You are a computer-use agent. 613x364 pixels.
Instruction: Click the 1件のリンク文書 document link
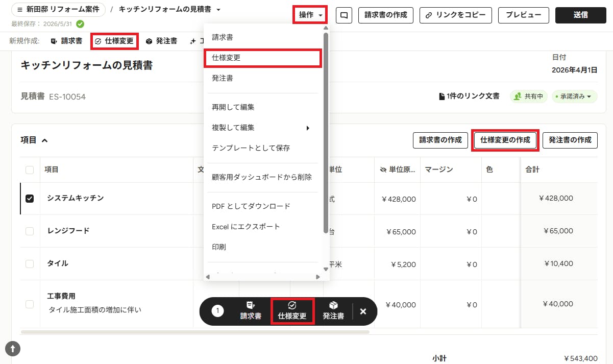click(469, 96)
